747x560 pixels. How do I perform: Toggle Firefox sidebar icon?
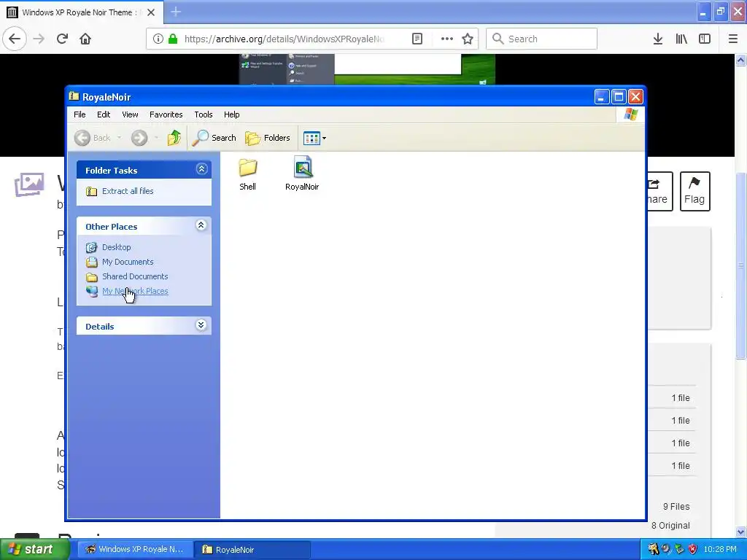[x=705, y=39]
